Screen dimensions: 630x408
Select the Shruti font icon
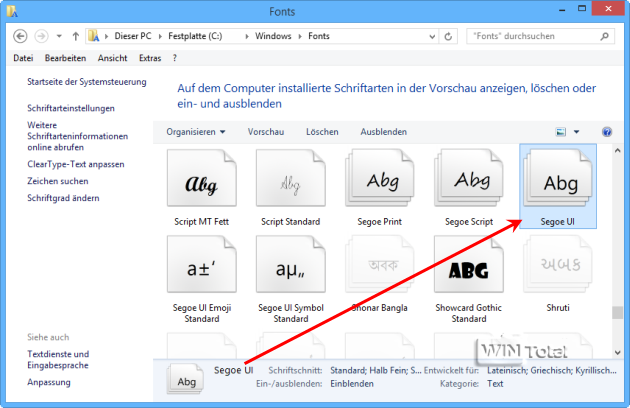558,264
